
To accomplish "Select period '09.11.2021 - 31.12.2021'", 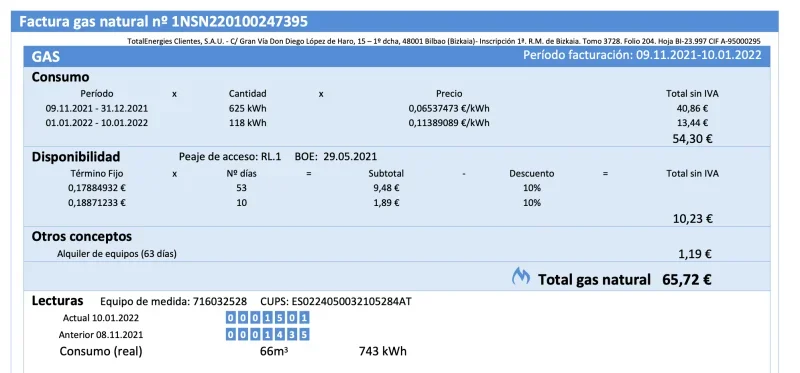I will point(97,108).
